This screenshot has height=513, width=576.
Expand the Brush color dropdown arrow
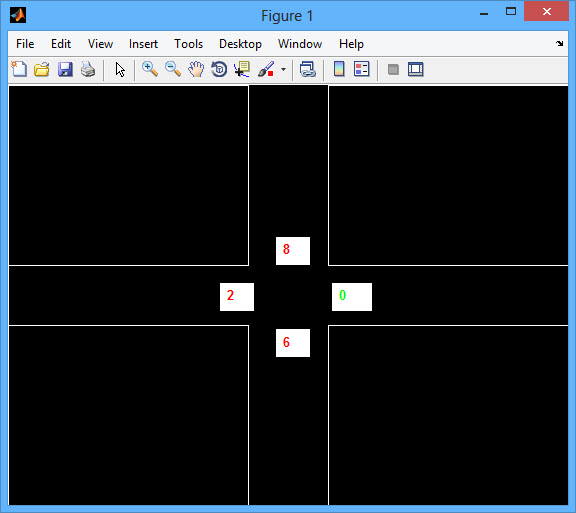coord(283,69)
